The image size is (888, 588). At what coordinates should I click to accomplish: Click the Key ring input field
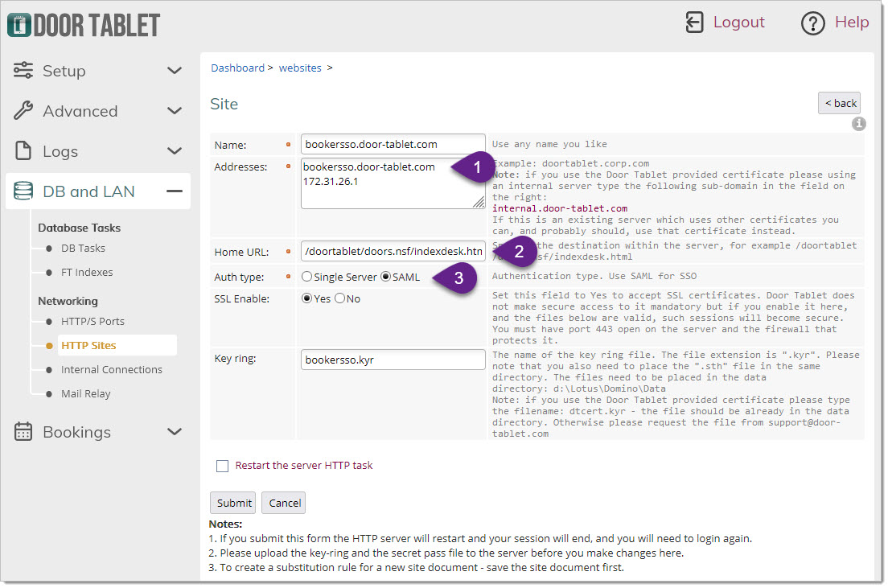(x=393, y=360)
